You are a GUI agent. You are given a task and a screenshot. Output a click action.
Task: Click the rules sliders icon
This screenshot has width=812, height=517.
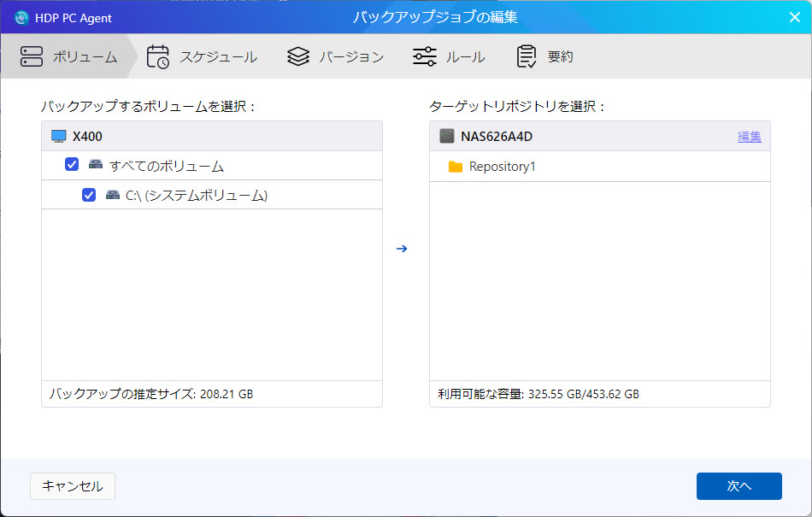click(425, 56)
